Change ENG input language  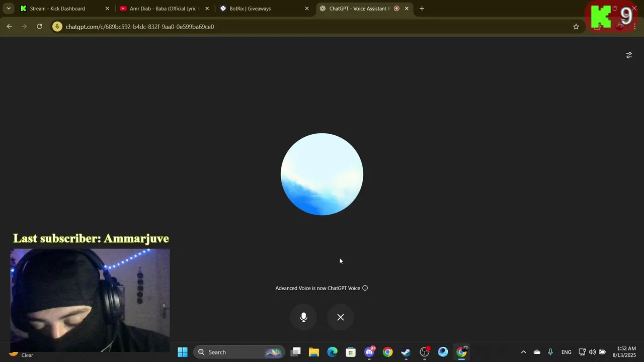(x=567, y=352)
